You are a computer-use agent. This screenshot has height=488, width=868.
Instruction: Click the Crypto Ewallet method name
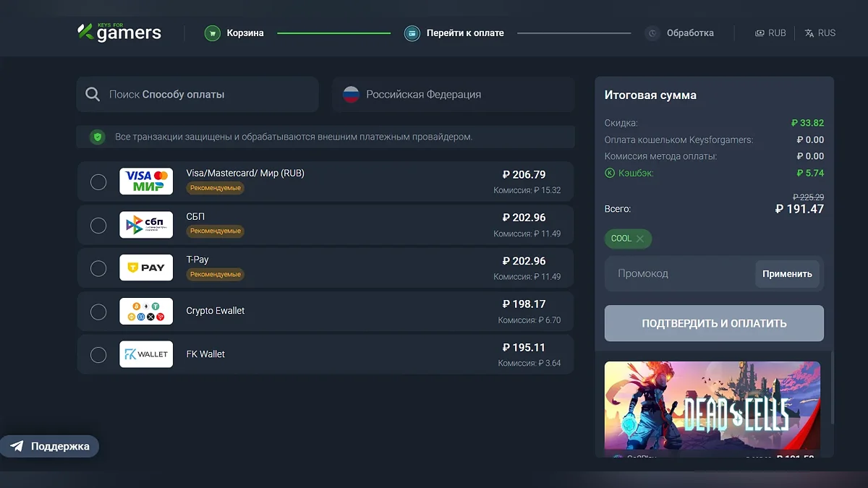(216, 311)
